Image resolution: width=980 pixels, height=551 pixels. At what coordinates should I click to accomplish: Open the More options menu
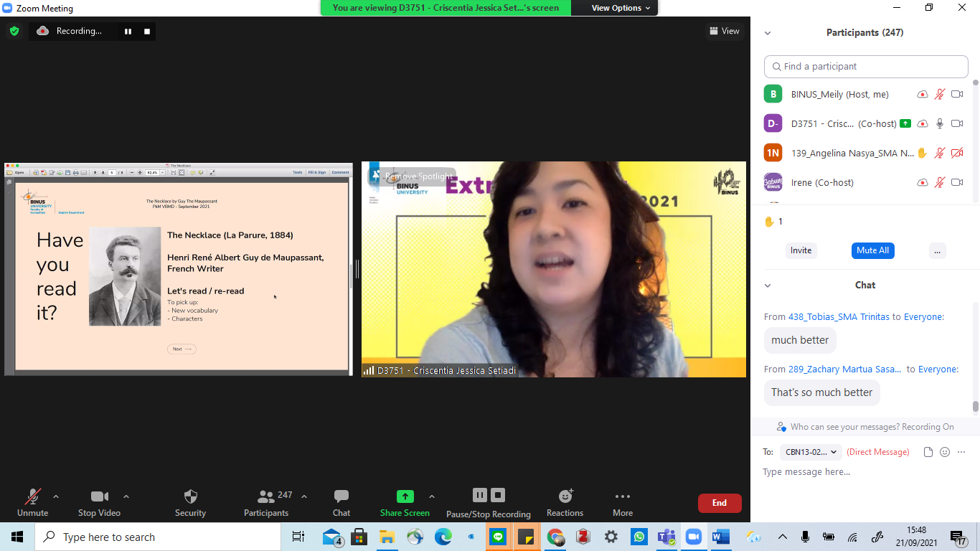coord(623,496)
